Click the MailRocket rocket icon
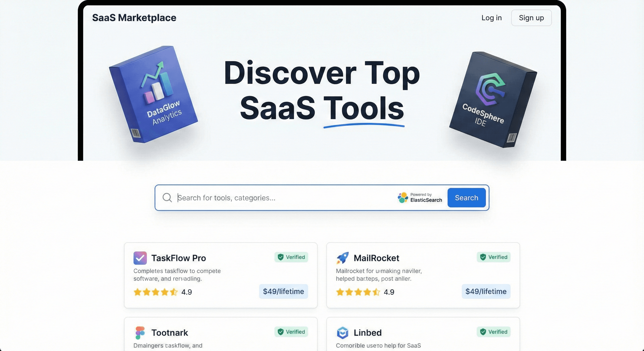 click(x=342, y=258)
